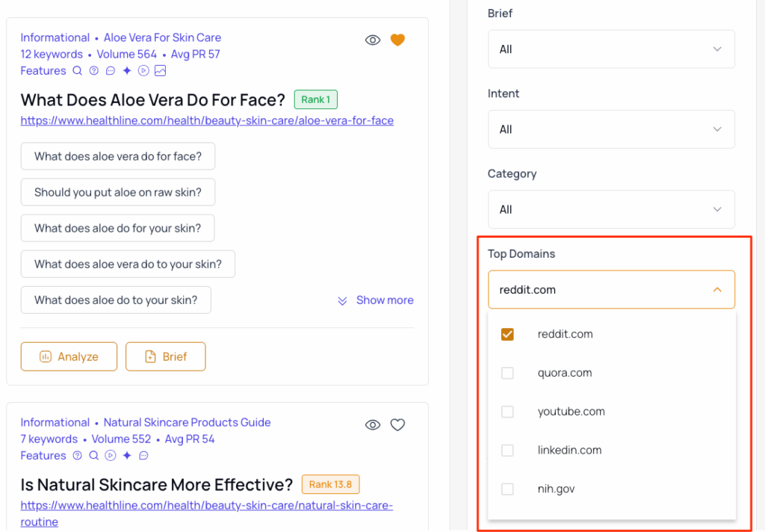This screenshot has width=765, height=532.
Task: Click the image feature icon on Aloe Vera card
Action: click(x=160, y=71)
